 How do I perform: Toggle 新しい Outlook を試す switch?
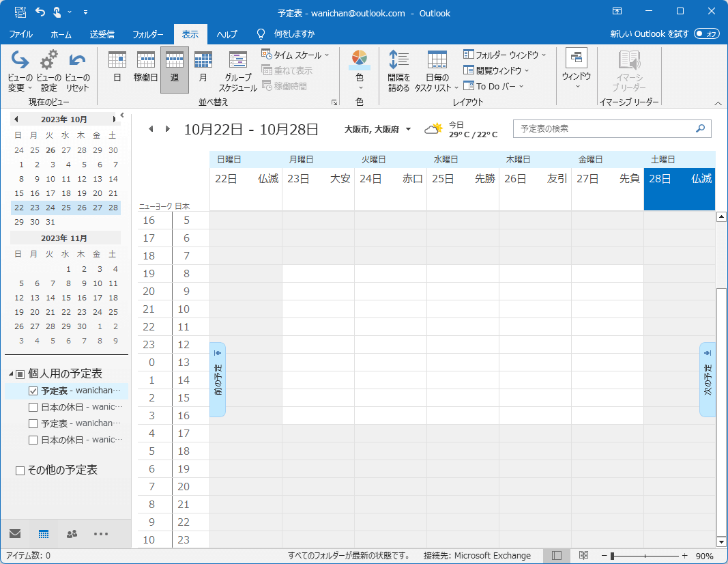[x=706, y=34]
